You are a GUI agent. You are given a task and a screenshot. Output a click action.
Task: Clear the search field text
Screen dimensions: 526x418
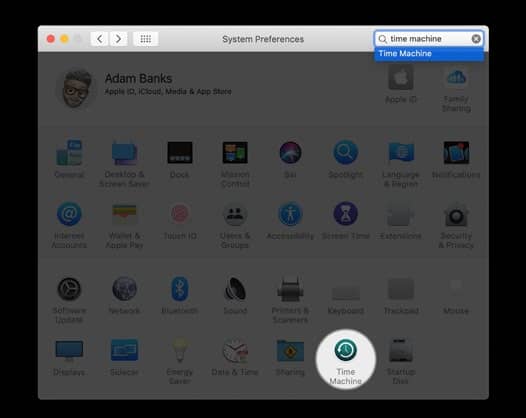click(476, 39)
